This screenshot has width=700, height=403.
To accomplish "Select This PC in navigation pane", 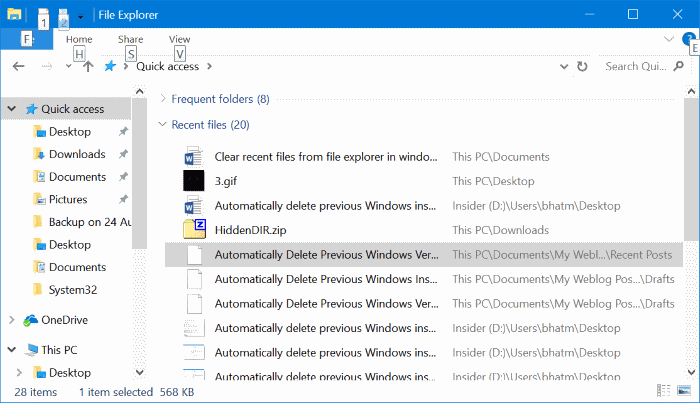I will (59, 350).
